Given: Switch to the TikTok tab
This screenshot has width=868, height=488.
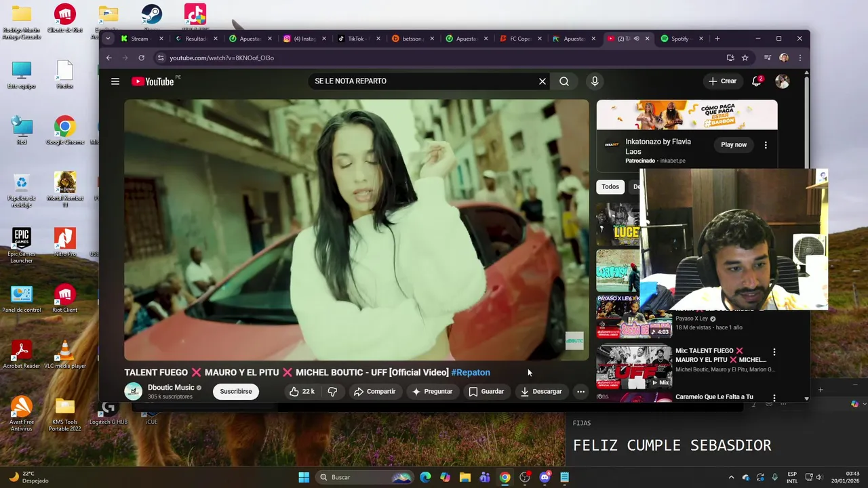Looking at the screenshot, I should pos(357,39).
